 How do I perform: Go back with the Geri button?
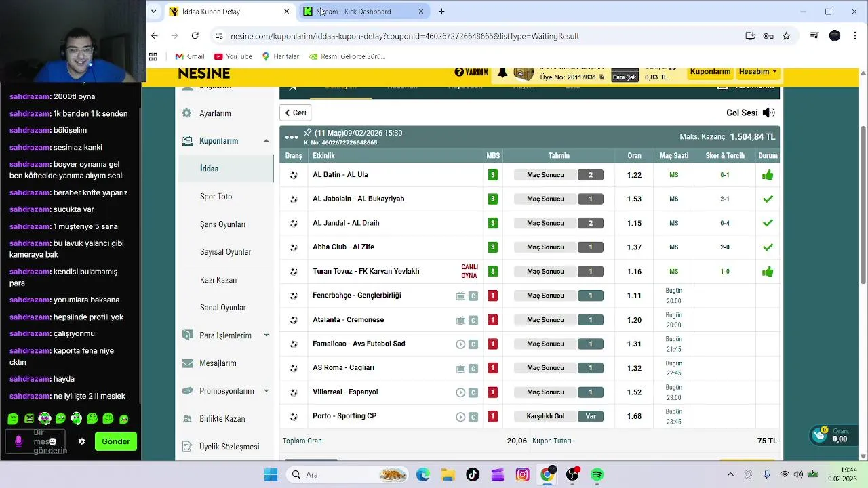tap(295, 113)
